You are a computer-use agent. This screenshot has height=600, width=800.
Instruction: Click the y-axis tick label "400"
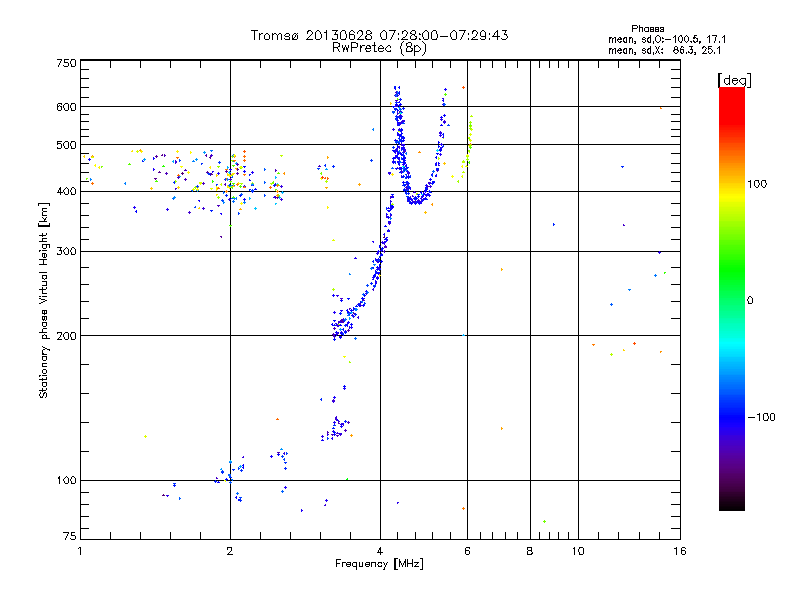click(66, 191)
